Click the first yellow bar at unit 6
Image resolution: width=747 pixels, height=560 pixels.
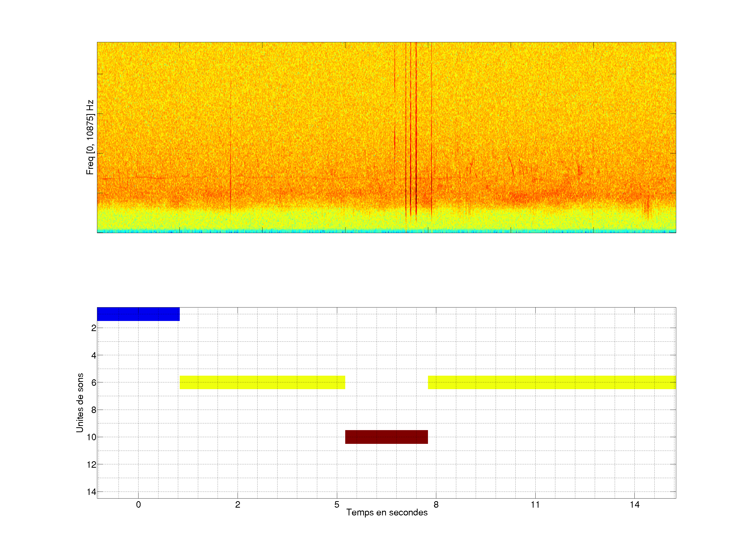(262, 382)
